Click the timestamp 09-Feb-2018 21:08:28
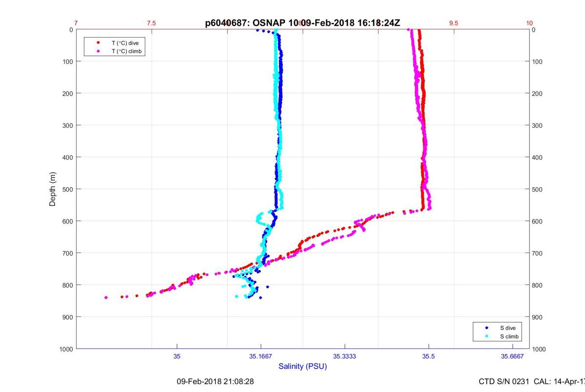This screenshot has width=585, height=392. [215, 381]
